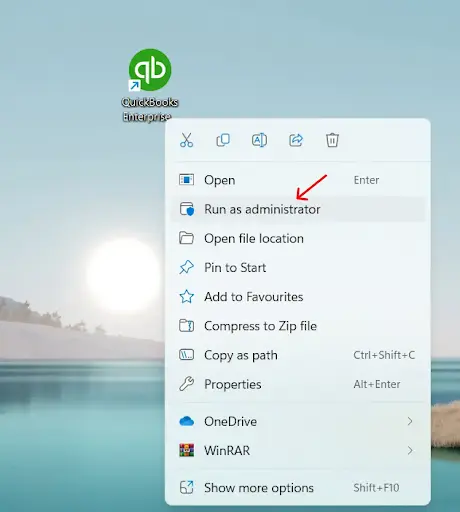The width and height of the screenshot is (460, 512).
Task: Choose Copy as path
Action: pos(298,355)
